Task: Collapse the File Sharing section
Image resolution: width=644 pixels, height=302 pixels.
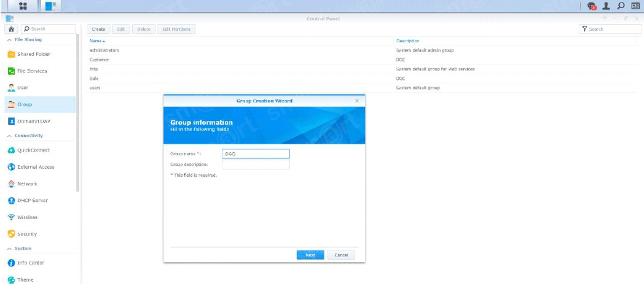Action: pos(9,40)
